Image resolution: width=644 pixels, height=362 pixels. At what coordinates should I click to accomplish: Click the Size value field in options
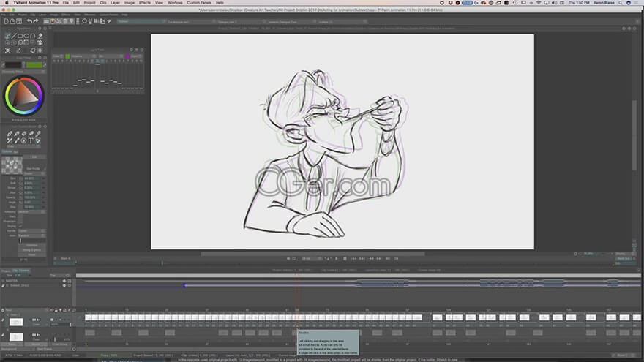pos(32,178)
